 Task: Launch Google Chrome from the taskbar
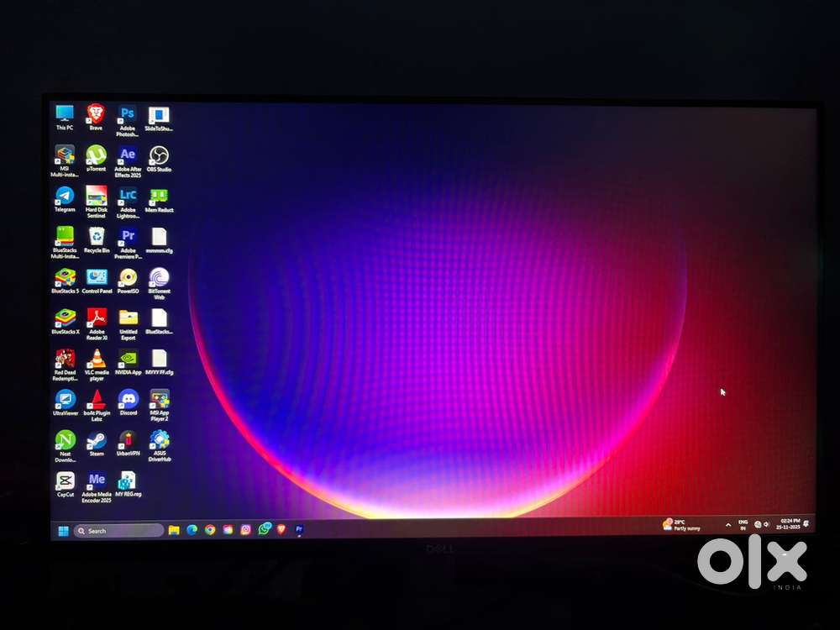pyautogui.click(x=211, y=530)
